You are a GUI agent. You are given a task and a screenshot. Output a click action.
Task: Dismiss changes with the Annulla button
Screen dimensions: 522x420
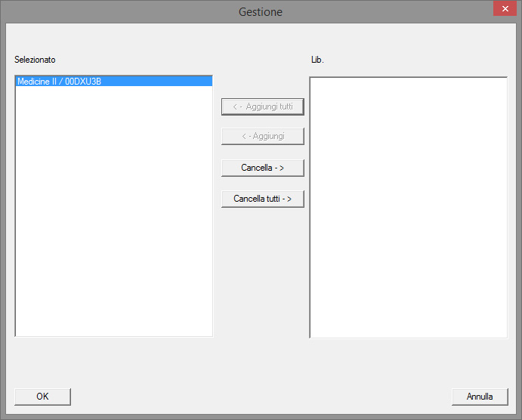[x=479, y=397]
